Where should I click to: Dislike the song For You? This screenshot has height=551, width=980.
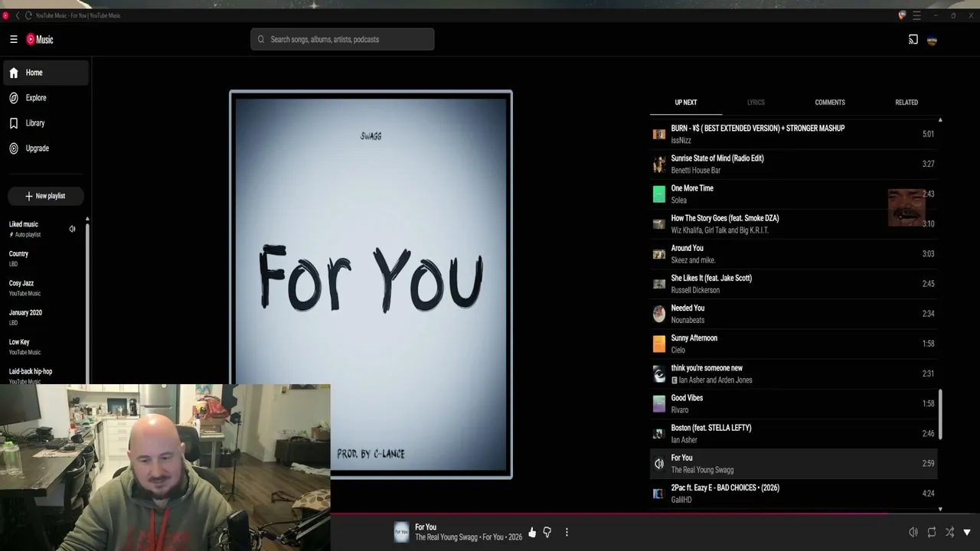click(547, 532)
